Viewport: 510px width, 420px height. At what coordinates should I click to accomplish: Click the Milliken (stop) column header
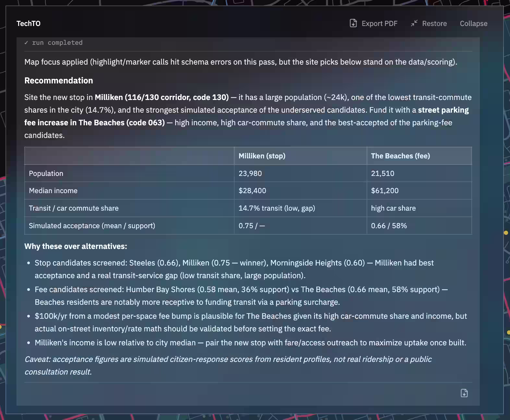[262, 156]
